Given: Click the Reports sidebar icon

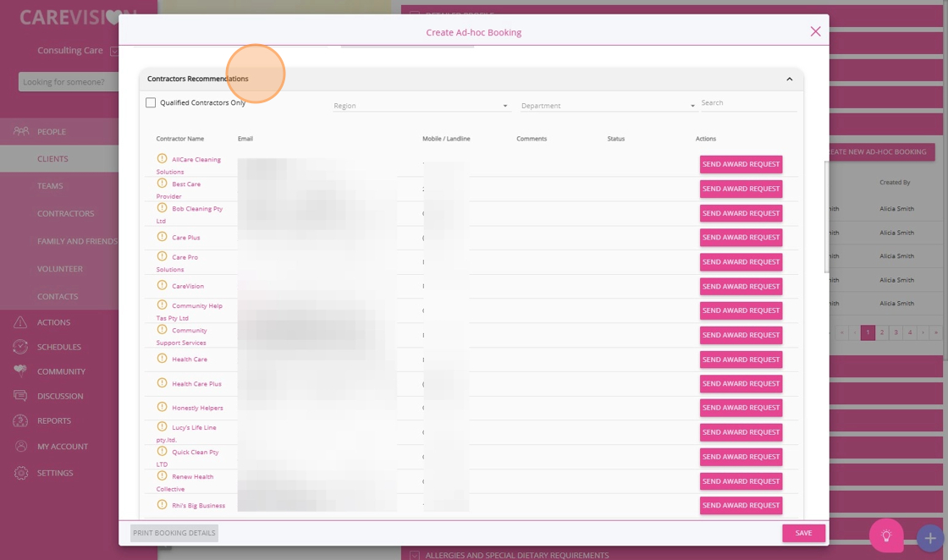Looking at the screenshot, I should [20, 420].
